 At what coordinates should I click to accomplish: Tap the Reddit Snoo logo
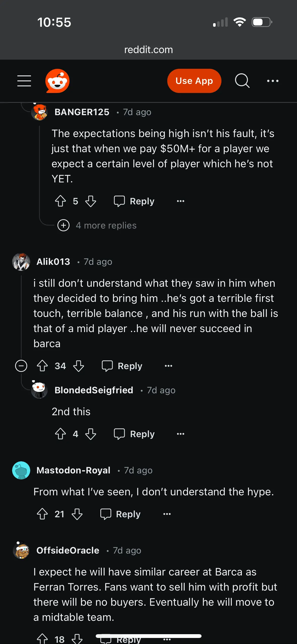(57, 81)
